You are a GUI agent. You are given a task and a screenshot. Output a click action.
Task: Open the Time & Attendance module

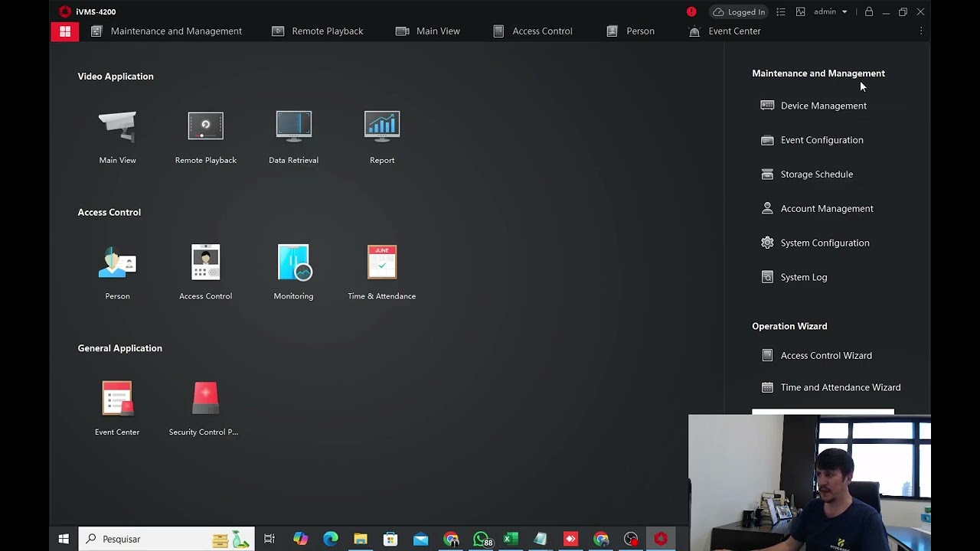click(x=382, y=262)
